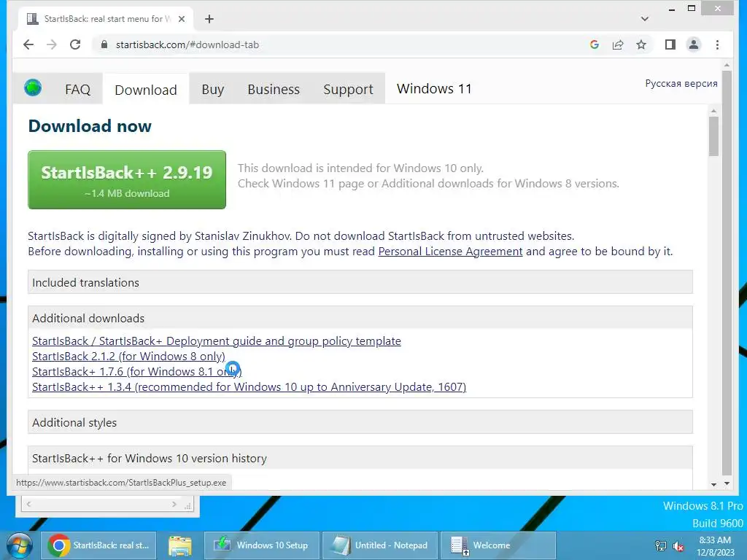Expand Additional styles section
Image resolution: width=747 pixels, height=560 pixels.
pos(360,422)
